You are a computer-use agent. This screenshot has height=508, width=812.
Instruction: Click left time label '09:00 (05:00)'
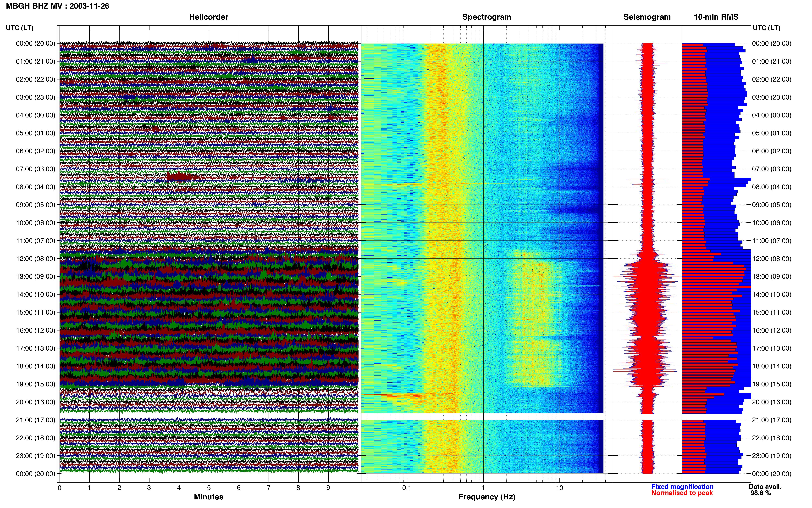tap(36, 205)
